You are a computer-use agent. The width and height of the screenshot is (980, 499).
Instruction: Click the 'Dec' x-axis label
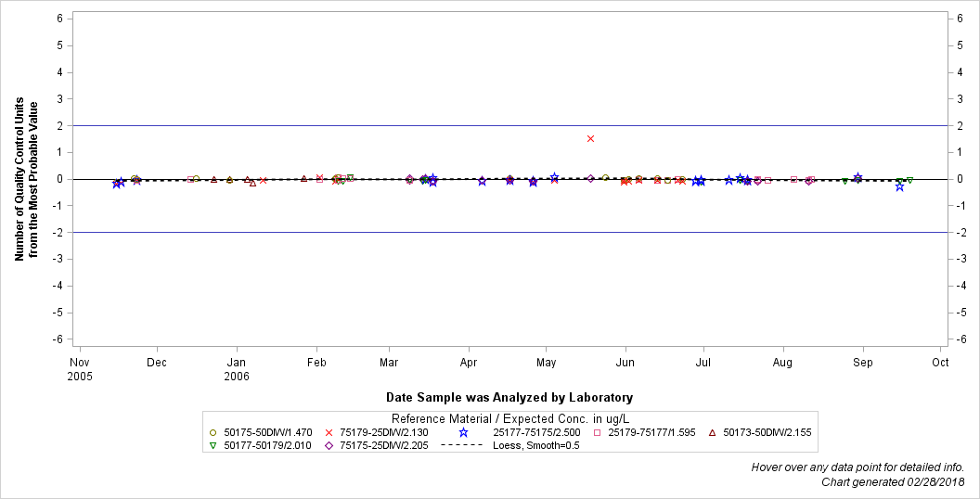click(x=158, y=363)
